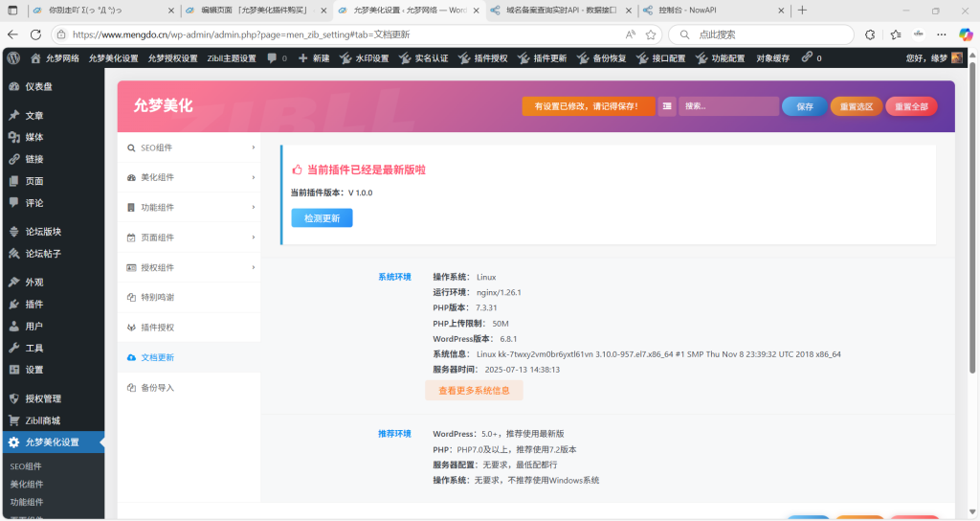This screenshot has width=980, height=521.
Task: Open 插件更新 in the admin bar
Action: click(x=543, y=58)
